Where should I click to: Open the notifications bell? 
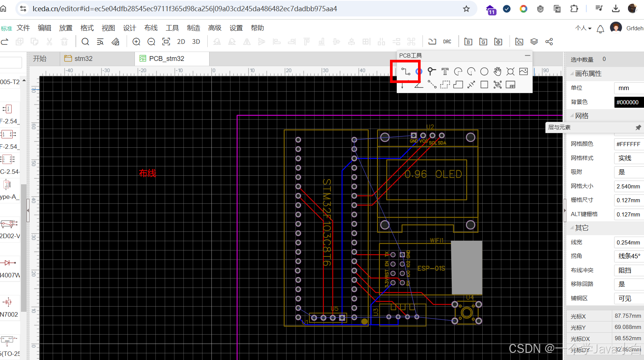[600, 29]
